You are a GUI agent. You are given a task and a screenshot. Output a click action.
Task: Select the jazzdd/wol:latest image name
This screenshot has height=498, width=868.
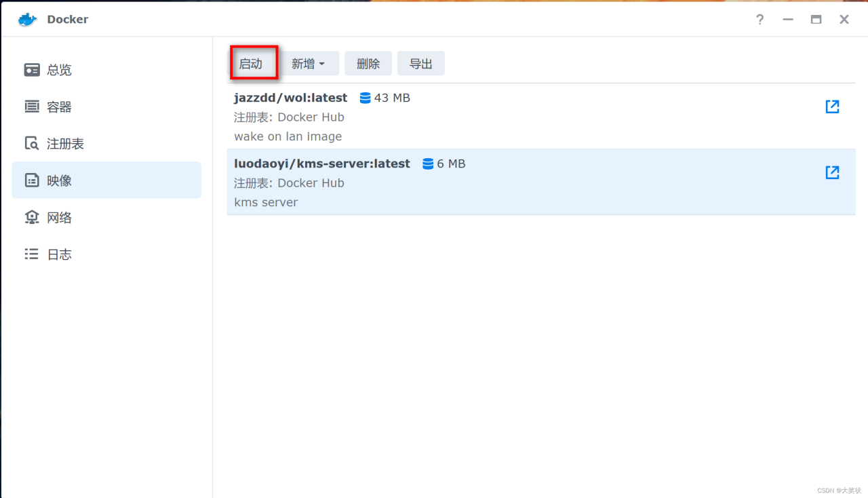(x=291, y=98)
